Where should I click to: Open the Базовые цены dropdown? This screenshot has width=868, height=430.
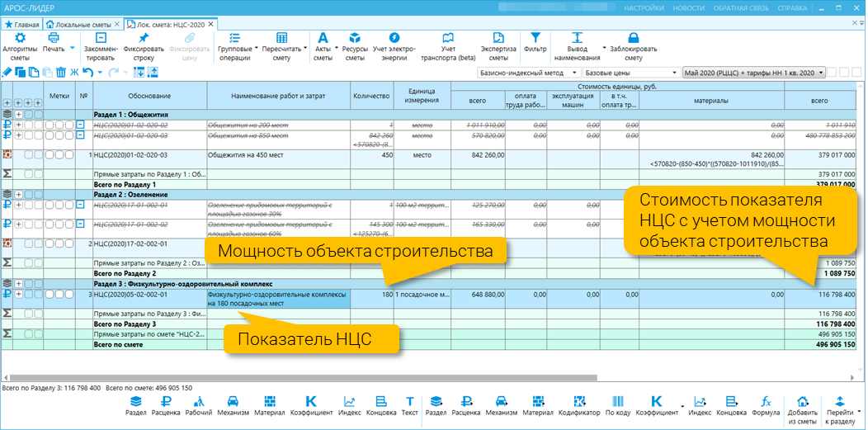coord(632,73)
